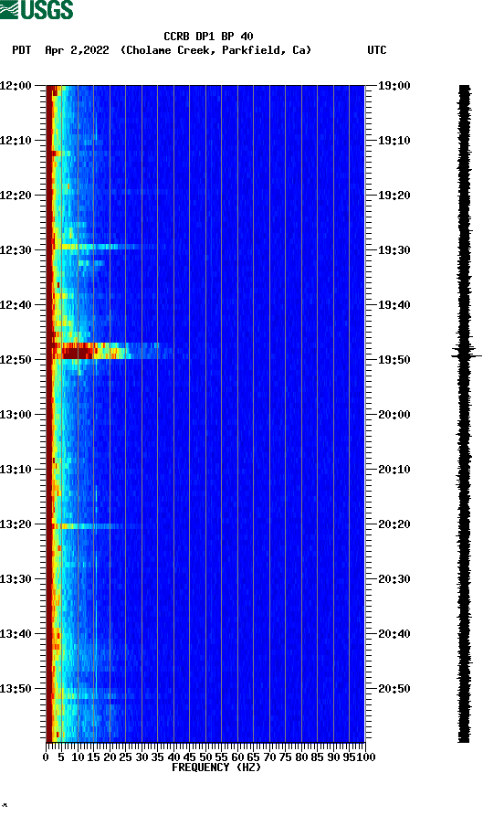Image resolution: width=504 pixels, height=815 pixels.
Task: Click the 20:20 UTC time label
Action: point(394,524)
